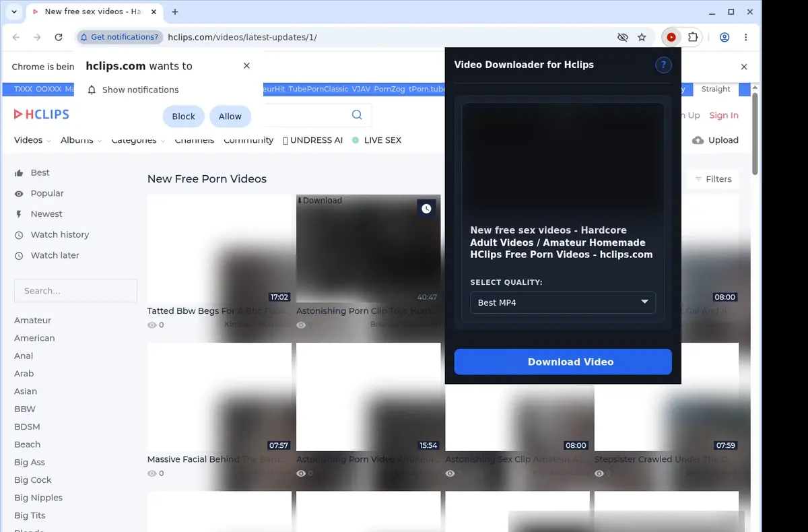The image size is (808, 532).
Task: Select Popular with eye icon
Action: tap(39, 193)
